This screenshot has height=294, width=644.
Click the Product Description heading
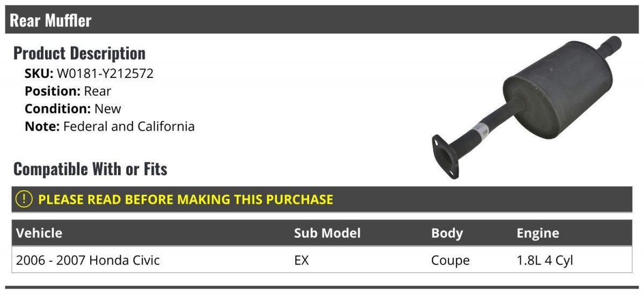click(79, 53)
